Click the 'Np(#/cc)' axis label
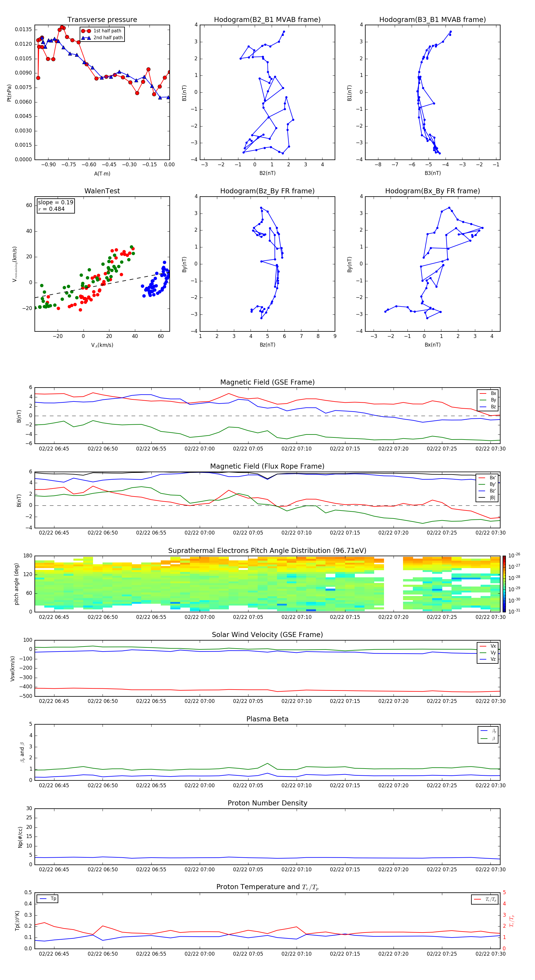535x980 pixels. pos(20,837)
